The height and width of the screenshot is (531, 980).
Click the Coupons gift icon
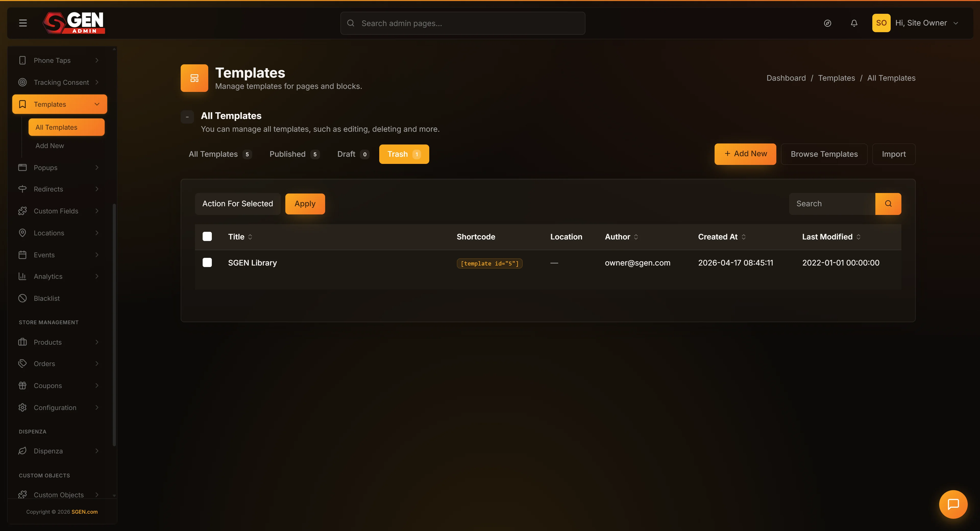(22, 385)
